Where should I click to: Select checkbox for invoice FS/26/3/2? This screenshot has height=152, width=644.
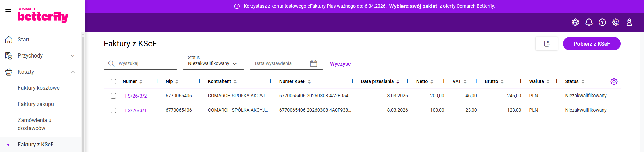[113, 96]
